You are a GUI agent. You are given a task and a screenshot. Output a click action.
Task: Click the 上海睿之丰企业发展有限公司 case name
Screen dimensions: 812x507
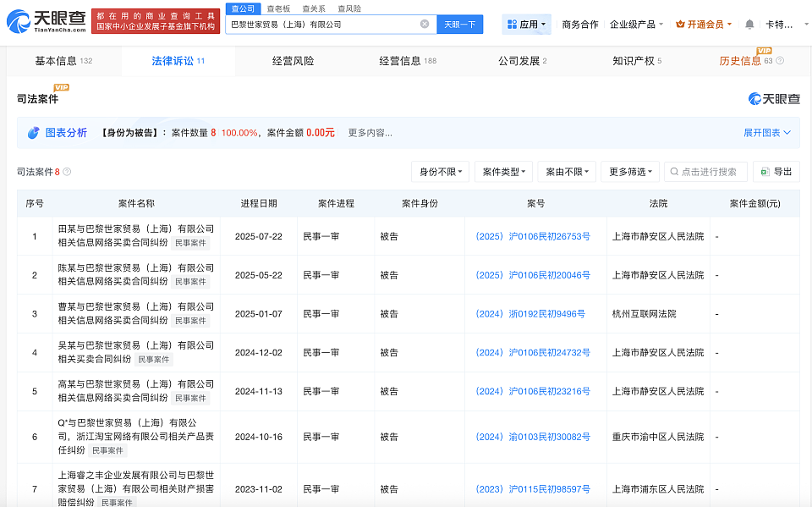[x=135, y=488]
